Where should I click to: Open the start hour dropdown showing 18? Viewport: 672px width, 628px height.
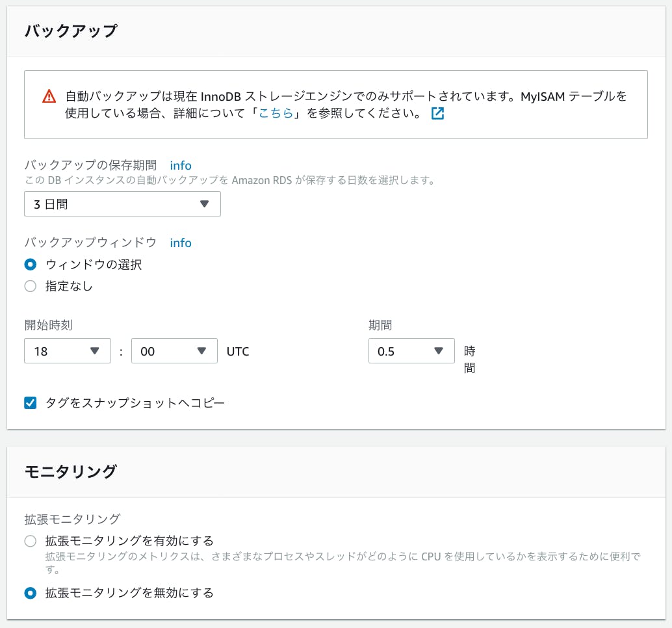68,351
